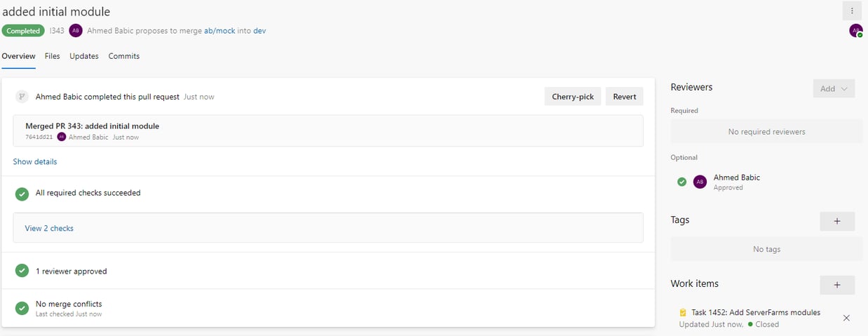Viewport: 868px width, 336px height.
Task: Remove Task 1452 work item link
Action: (846, 318)
